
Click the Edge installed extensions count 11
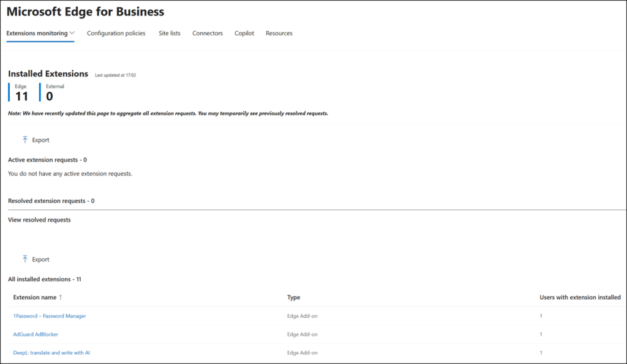click(21, 96)
